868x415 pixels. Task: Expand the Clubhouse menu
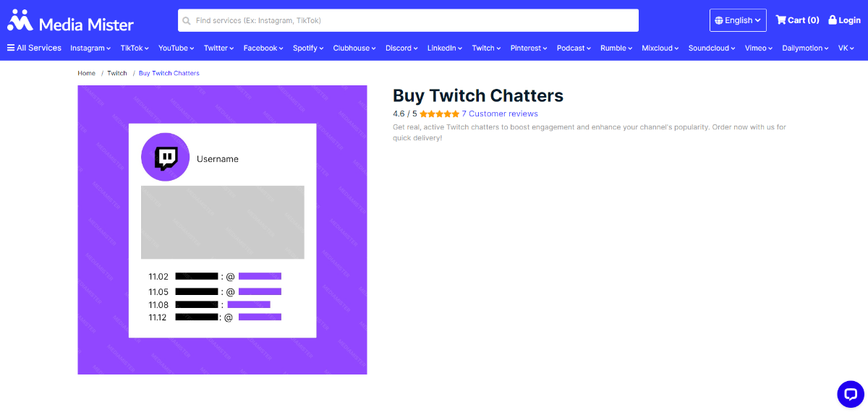click(x=354, y=48)
